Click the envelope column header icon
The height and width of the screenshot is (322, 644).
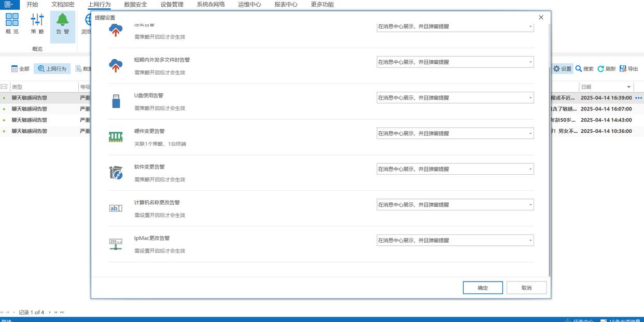pyautogui.click(x=4, y=87)
